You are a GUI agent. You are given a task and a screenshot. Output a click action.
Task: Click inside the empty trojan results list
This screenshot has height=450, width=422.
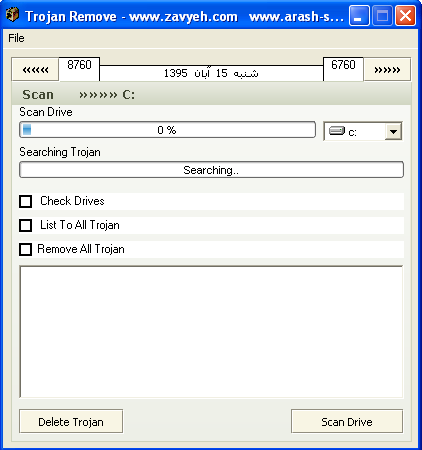pyautogui.click(x=211, y=332)
